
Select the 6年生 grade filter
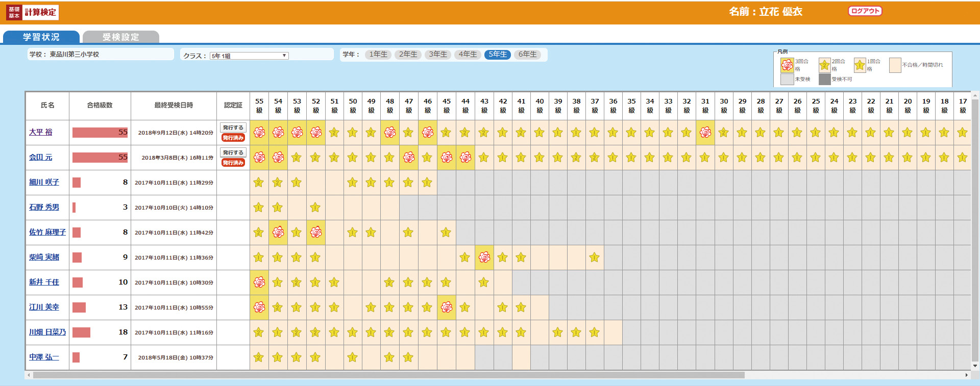pyautogui.click(x=527, y=55)
